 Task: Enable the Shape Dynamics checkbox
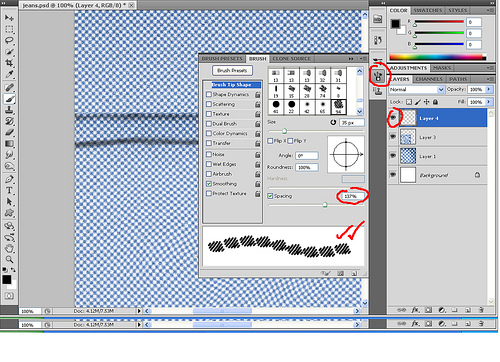[209, 94]
